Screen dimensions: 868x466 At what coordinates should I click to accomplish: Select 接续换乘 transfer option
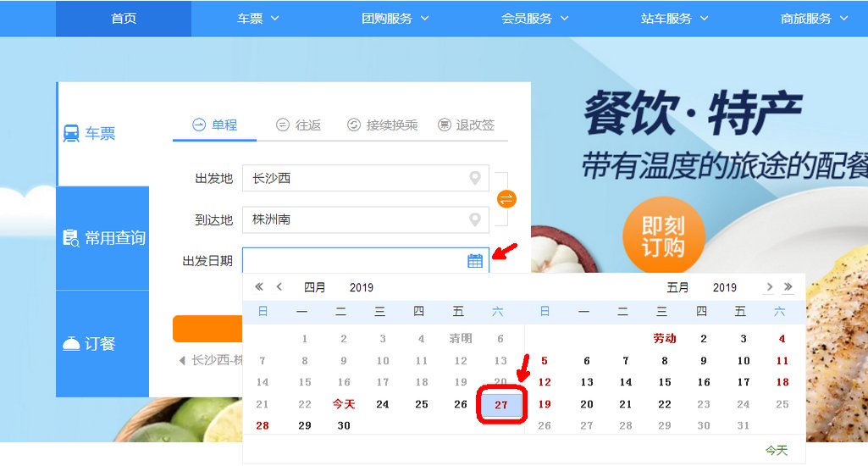click(x=382, y=125)
